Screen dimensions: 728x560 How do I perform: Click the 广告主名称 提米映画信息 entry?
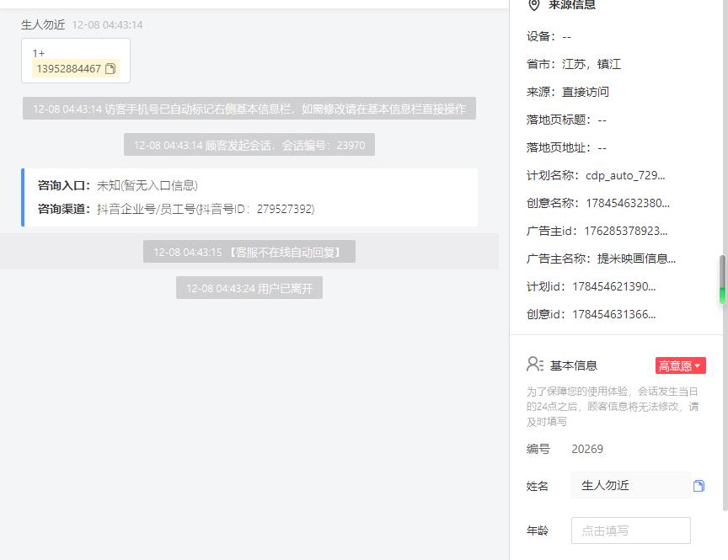click(601, 259)
